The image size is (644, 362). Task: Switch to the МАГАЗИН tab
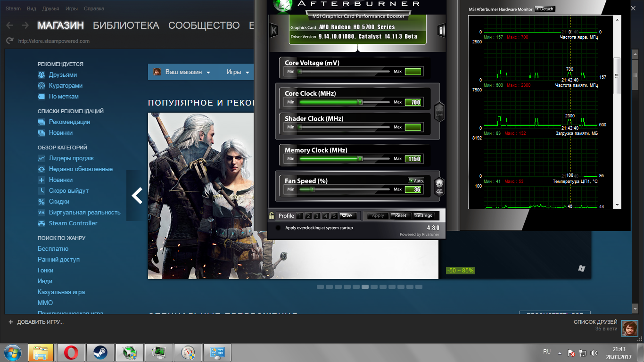(61, 25)
